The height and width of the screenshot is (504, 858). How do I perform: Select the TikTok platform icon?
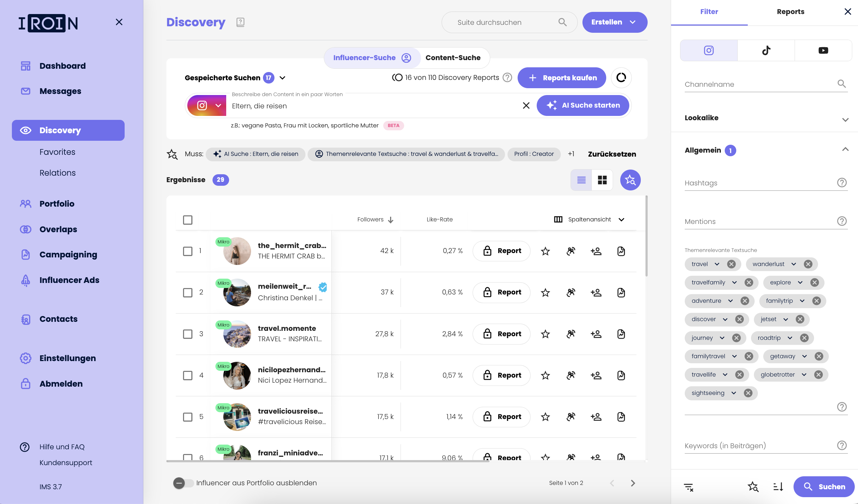765,50
